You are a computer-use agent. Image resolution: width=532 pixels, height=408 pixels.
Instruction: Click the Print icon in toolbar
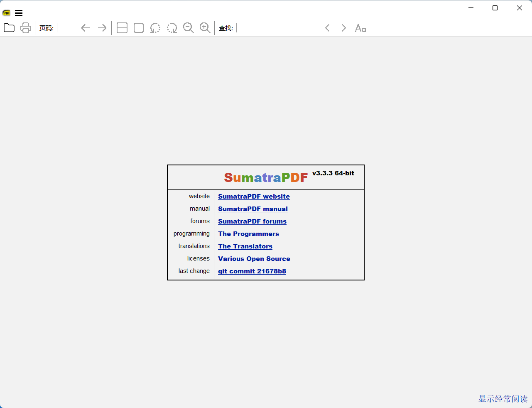26,28
